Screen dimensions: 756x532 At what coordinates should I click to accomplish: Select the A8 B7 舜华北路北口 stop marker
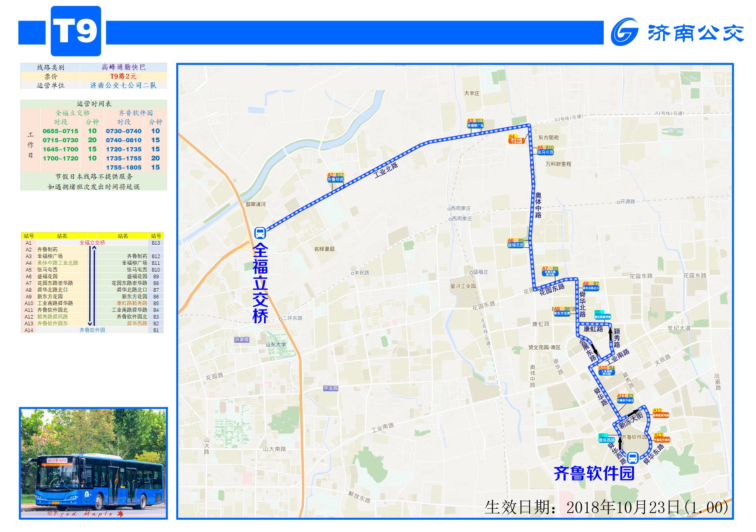[591, 286]
